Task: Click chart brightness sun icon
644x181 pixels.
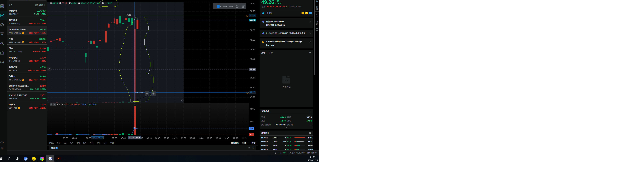Action: click(182, 101)
